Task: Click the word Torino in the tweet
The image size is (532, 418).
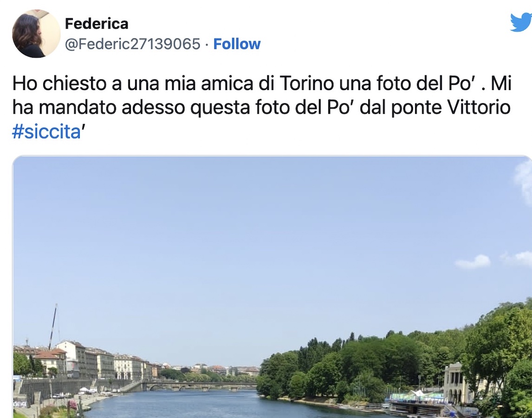Action: point(307,84)
